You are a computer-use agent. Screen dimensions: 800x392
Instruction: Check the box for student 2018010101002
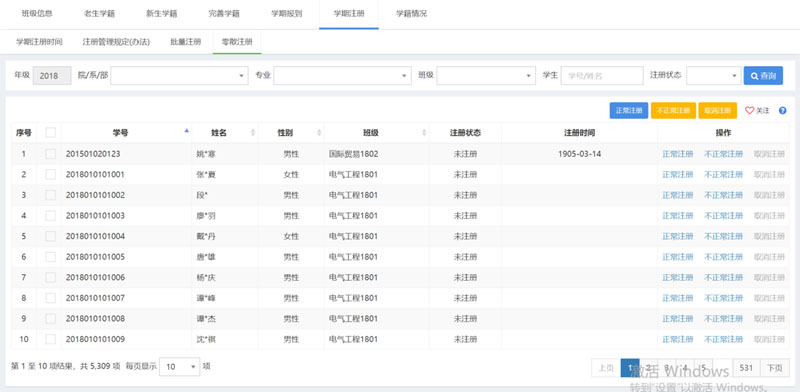click(51, 195)
